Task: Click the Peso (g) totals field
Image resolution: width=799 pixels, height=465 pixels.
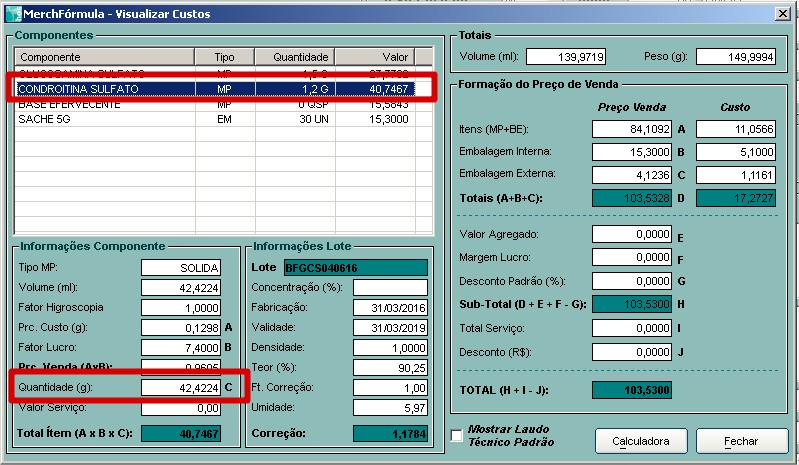Action: tap(735, 57)
